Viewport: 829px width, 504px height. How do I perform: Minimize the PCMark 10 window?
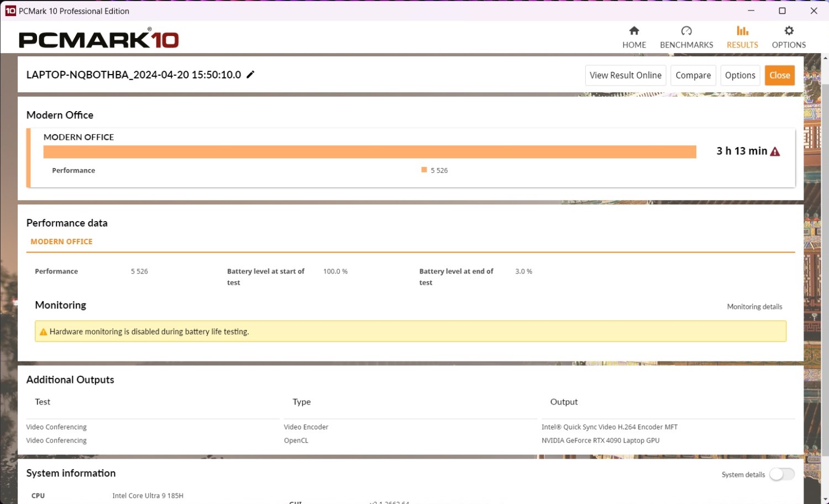coord(751,11)
